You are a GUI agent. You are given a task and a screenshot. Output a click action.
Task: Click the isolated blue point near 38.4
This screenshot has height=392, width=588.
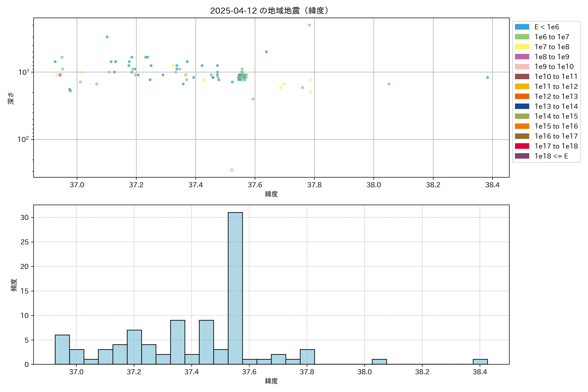tap(488, 77)
